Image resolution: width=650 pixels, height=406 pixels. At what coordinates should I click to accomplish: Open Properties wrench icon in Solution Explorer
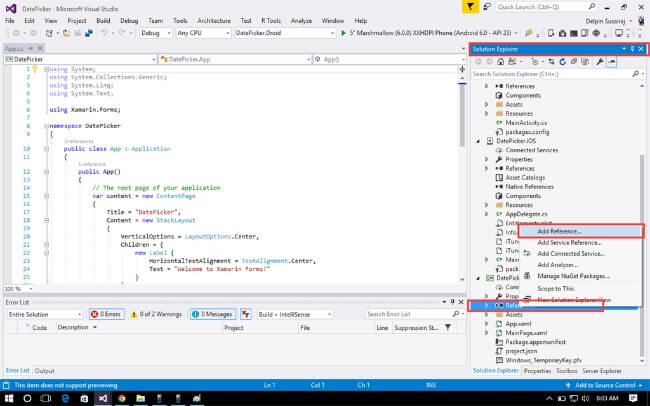pyautogui.click(x=598, y=61)
